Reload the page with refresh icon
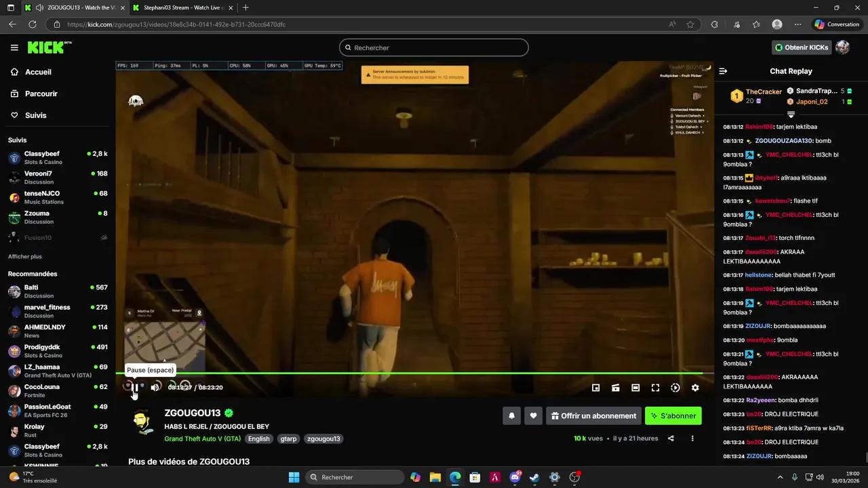This screenshot has height=488, width=868. click(32, 24)
